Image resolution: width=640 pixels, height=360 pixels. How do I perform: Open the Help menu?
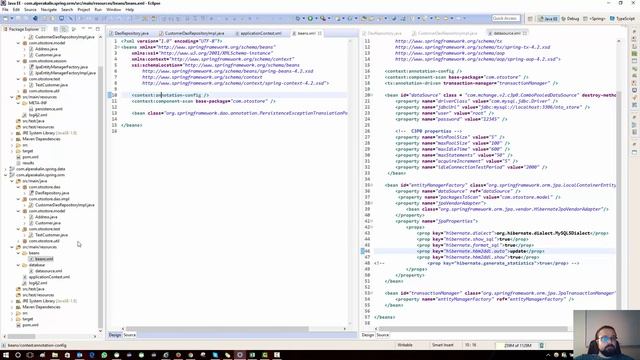pyautogui.click(x=129, y=9)
